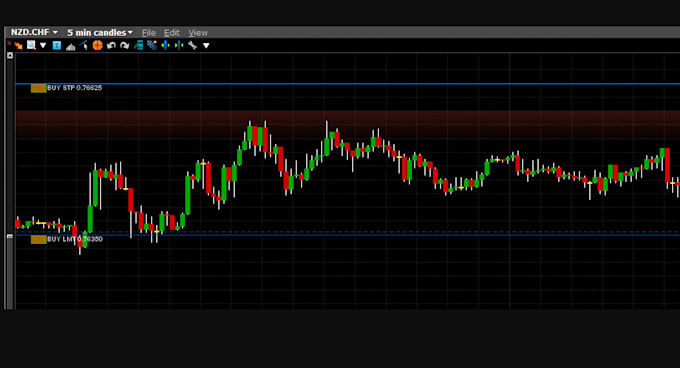Screen dimensions: 680x368
Task: Expand the zoom tool options arrow
Action: coord(43,45)
